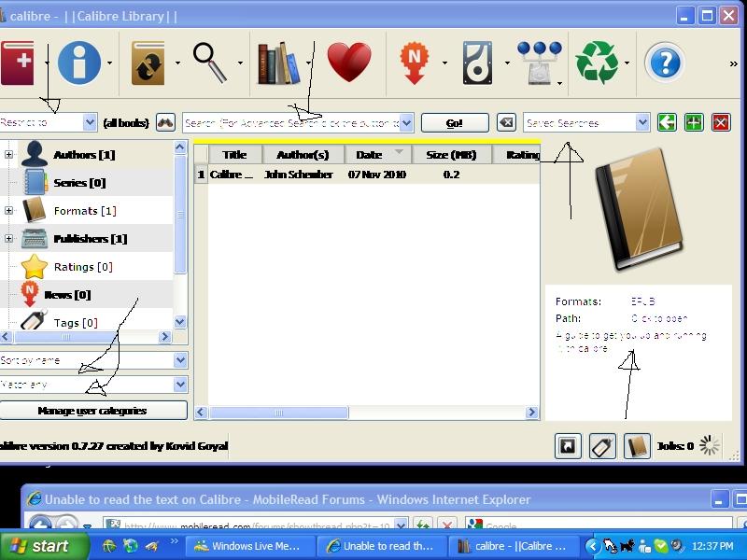This screenshot has width=747, height=560.
Task: Click the taskbar clock showing 12:37 PM
Action: pos(712,546)
